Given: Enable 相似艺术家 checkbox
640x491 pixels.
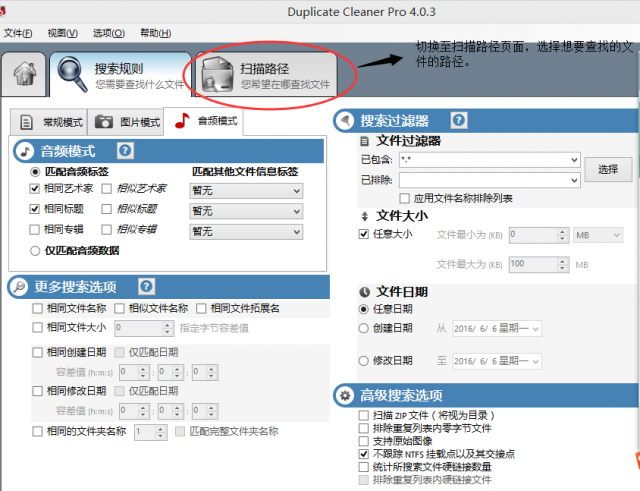Looking at the screenshot, I should click(107, 189).
